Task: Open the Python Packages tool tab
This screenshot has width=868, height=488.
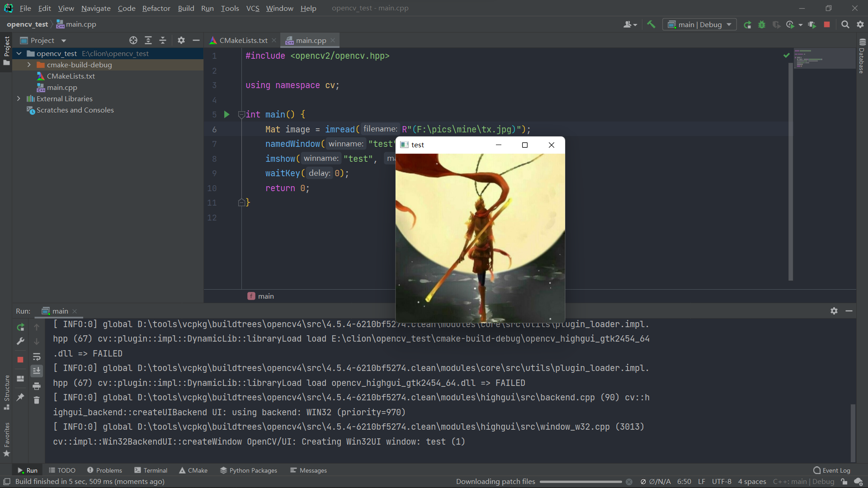Action: tap(248, 470)
